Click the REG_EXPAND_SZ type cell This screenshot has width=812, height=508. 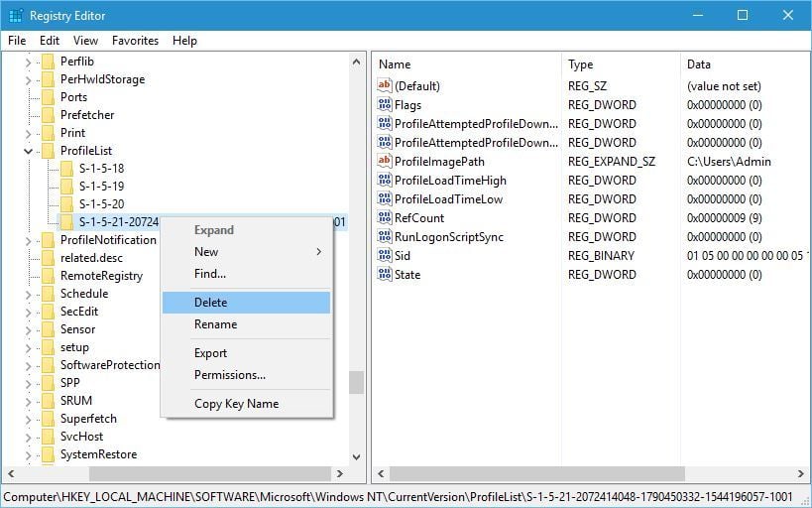click(x=611, y=161)
